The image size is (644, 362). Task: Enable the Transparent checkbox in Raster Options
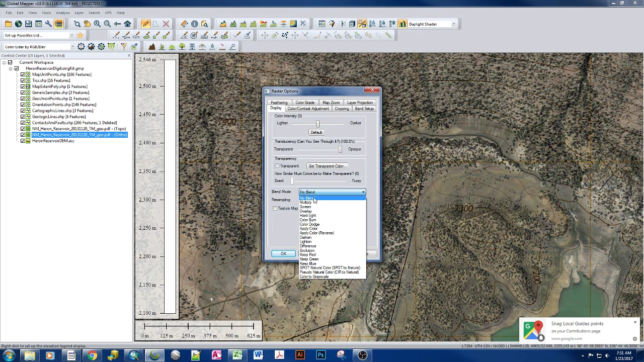(277, 166)
